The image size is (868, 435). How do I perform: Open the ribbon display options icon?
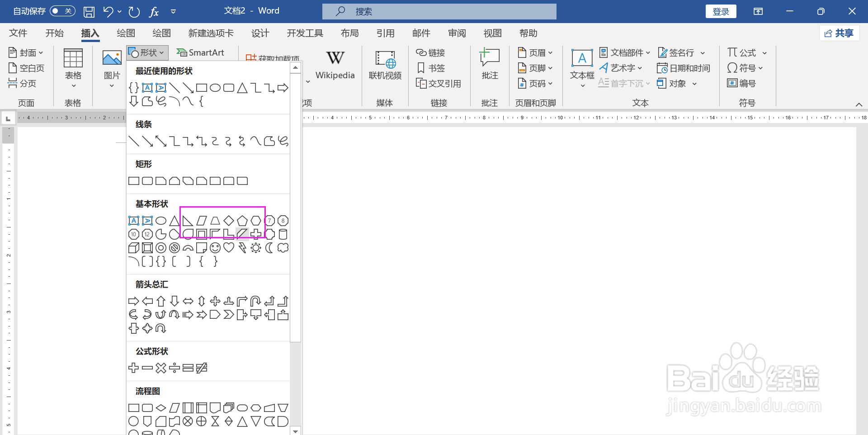758,11
